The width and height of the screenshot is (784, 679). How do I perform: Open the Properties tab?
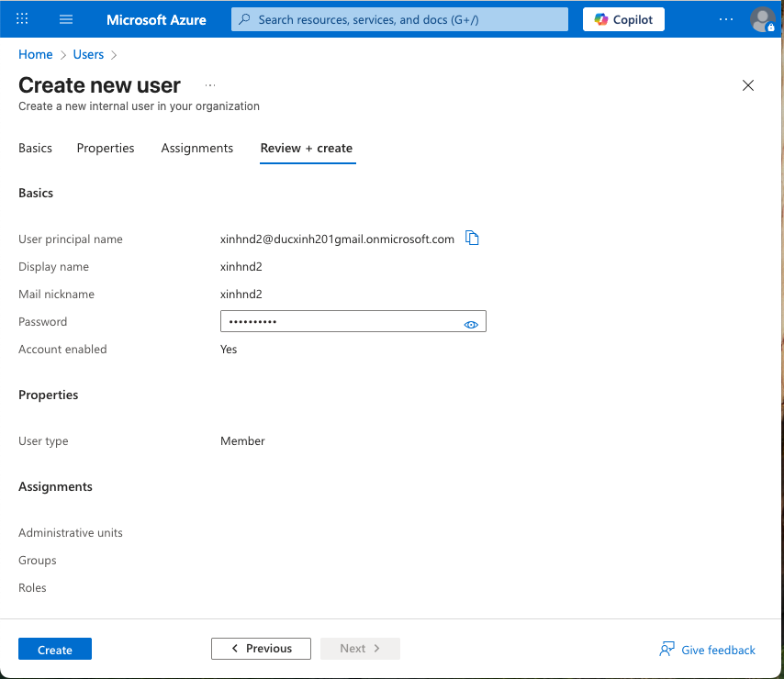coord(105,148)
